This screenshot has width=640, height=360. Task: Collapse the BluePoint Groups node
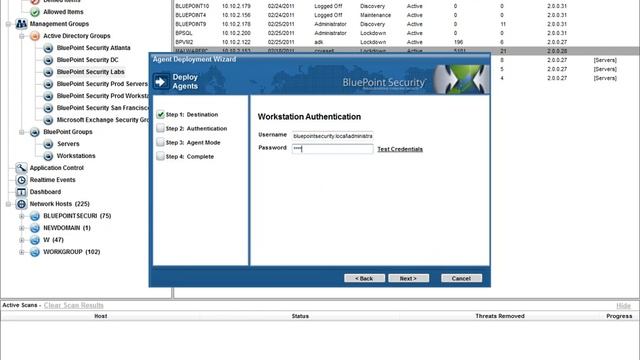click(x=22, y=132)
